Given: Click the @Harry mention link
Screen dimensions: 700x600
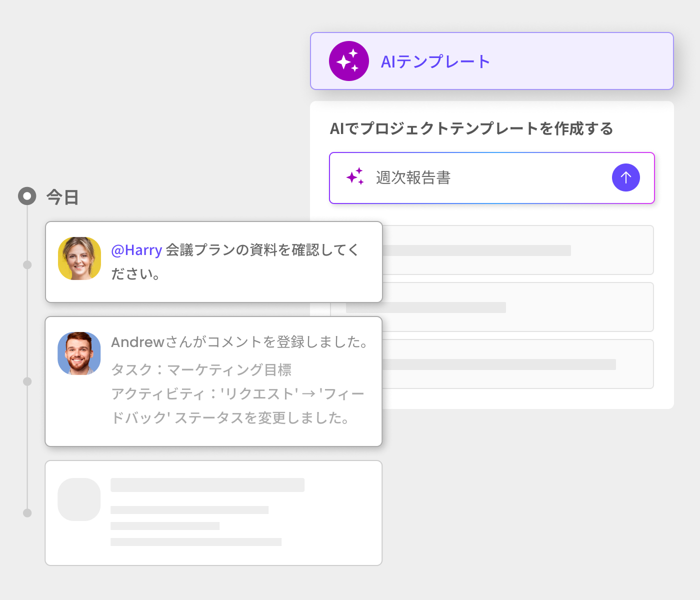Looking at the screenshot, I should (x=136, y=250).
